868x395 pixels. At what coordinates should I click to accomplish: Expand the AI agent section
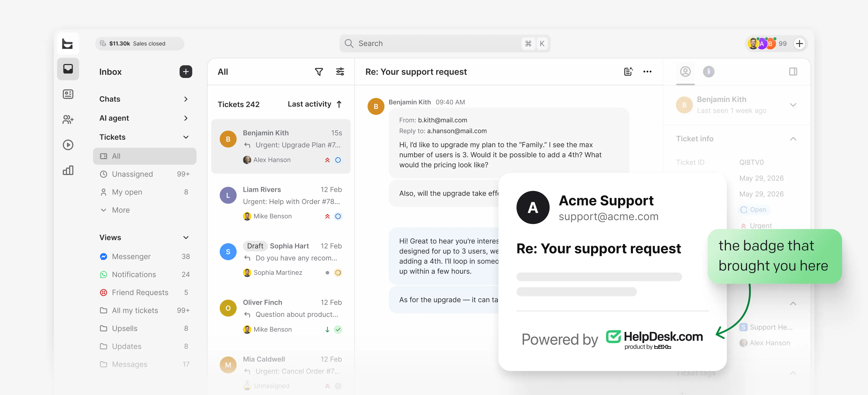(144, 118)
